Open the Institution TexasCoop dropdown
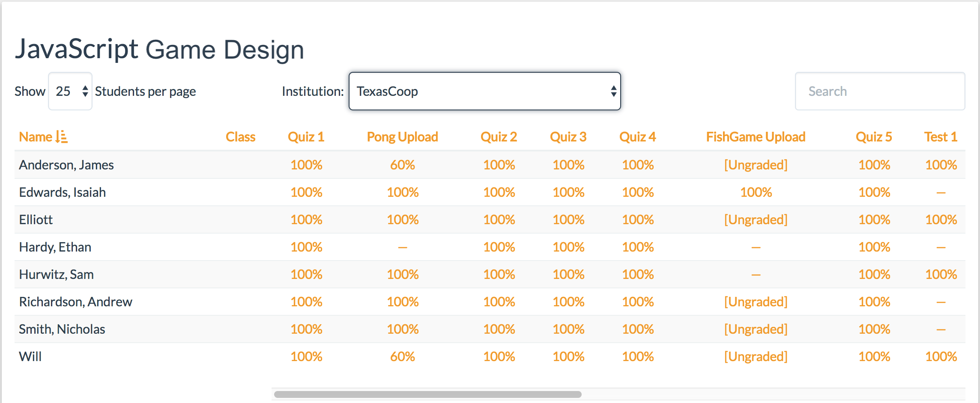This screenshot has width=980, height=403. tap(484, 91)
